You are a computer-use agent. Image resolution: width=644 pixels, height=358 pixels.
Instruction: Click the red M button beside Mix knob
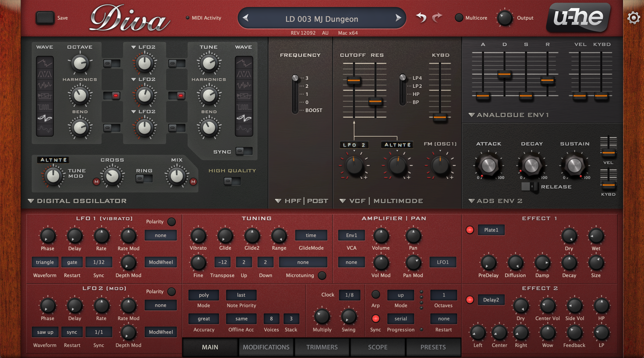[193, 182]
